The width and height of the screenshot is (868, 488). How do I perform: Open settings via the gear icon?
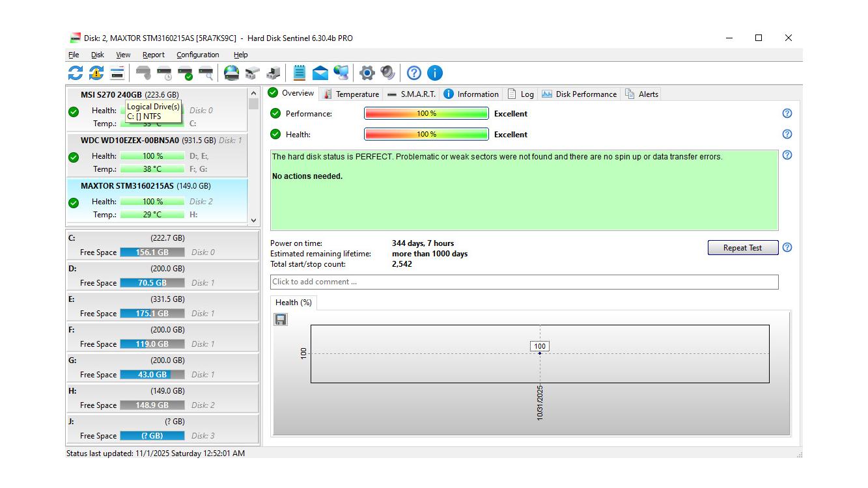coord(367,73)
